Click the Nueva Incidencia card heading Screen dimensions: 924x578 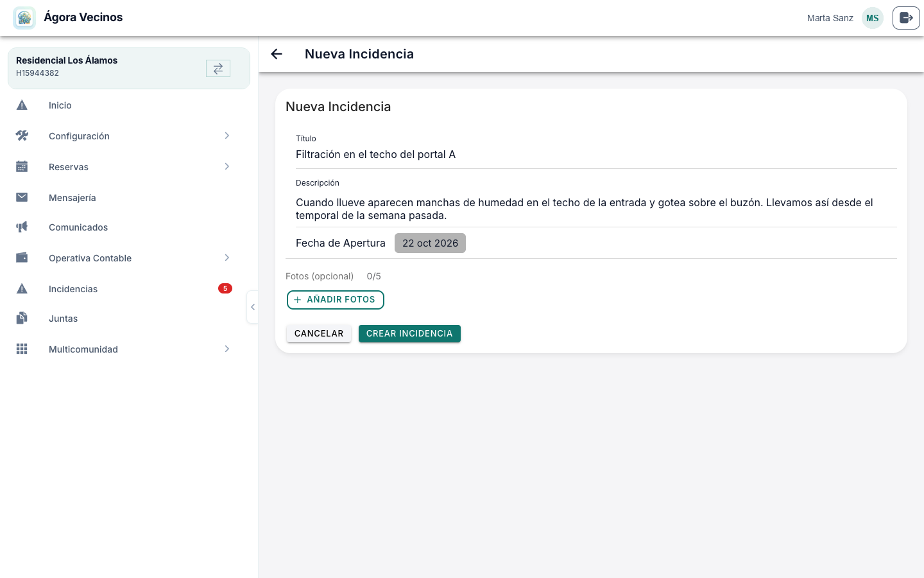pyautogui.click(x=338, y=107)
